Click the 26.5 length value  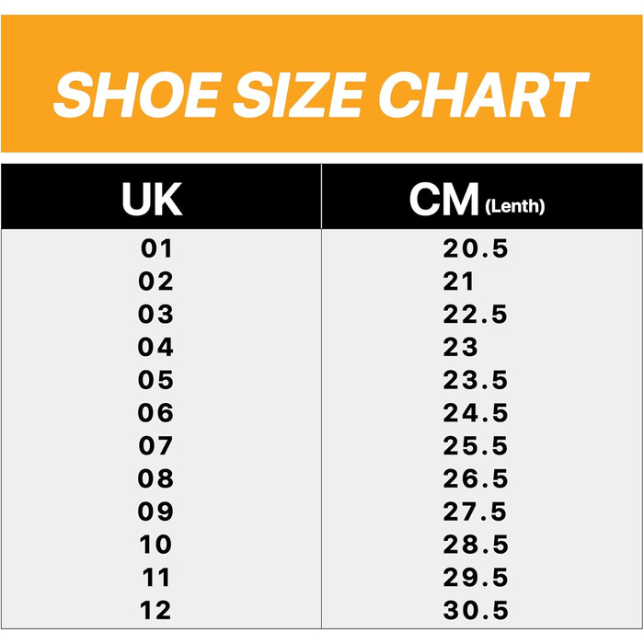[x=476, y=479]
